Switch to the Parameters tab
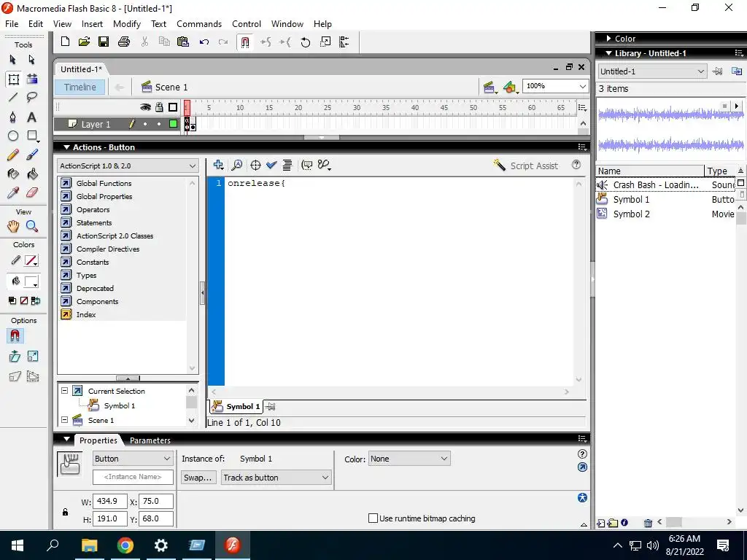 (150, 440)
